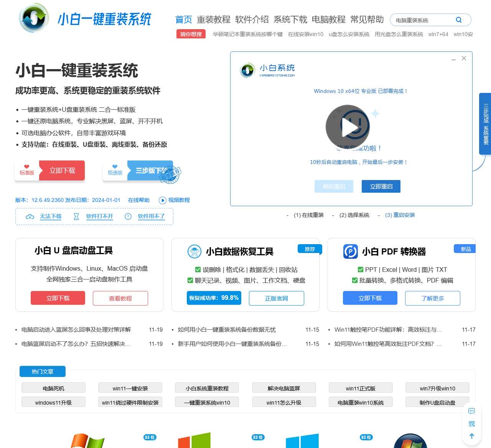Click the faded 稍后重启 button
This screenshot has width=491, height=448.
tap(334, 186)
